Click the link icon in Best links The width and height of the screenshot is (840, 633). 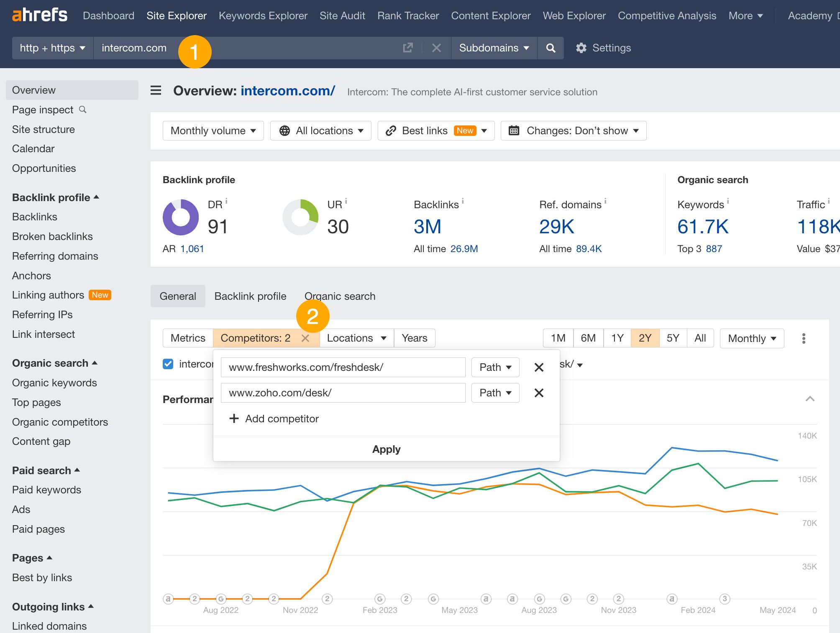click(391, 131)
